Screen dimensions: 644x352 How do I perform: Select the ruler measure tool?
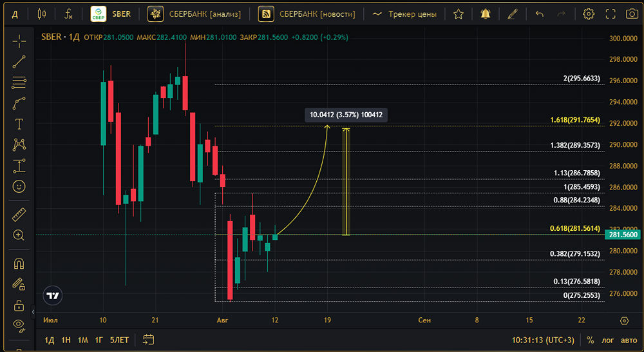coord(19,215)
